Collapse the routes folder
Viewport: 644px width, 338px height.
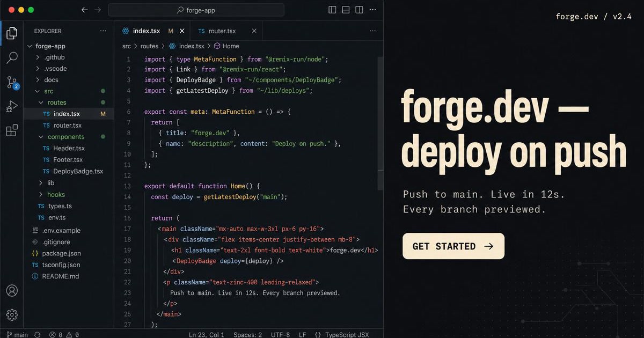[x=69, y=102]
